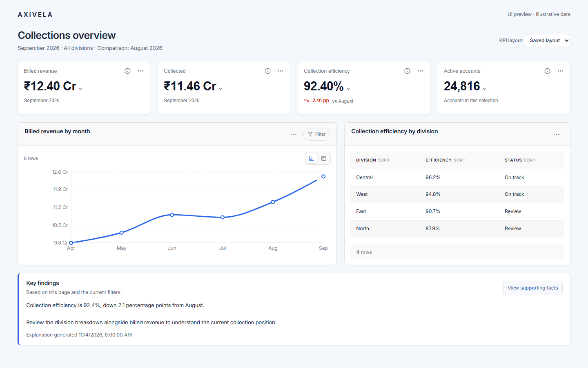Select the Jul data point on chart
Image resolution: width=588 pixels, height=368 pixels.
pyautogui.click(x=223, y=218)
